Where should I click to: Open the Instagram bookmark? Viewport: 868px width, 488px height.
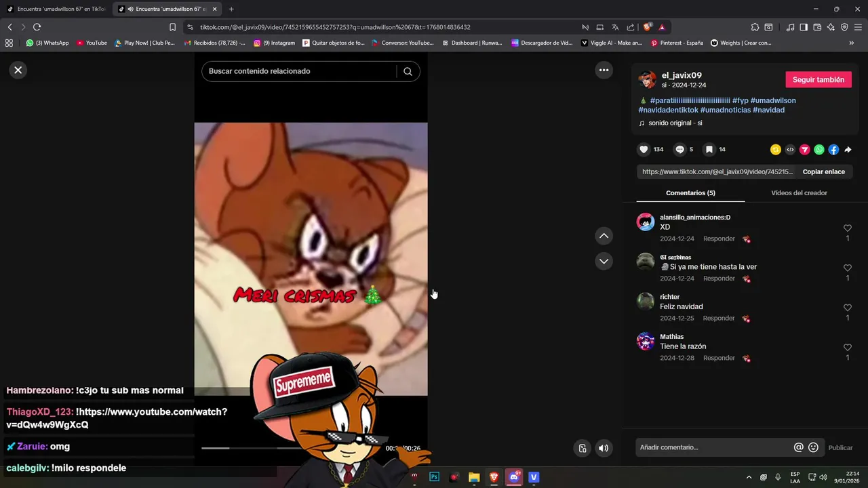coord(274,43)
